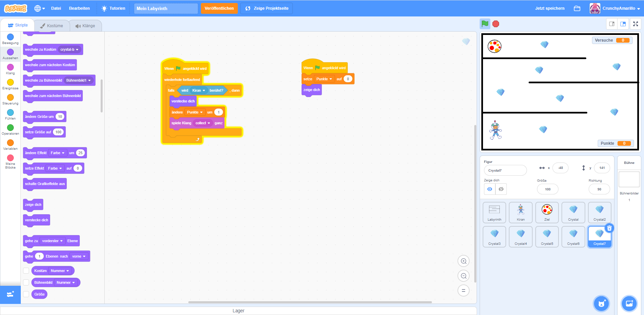Viewport: 644px width, 315px height.
Task: Open Bühnenbild1 backdrop dropdown
Action: point(78,80)
